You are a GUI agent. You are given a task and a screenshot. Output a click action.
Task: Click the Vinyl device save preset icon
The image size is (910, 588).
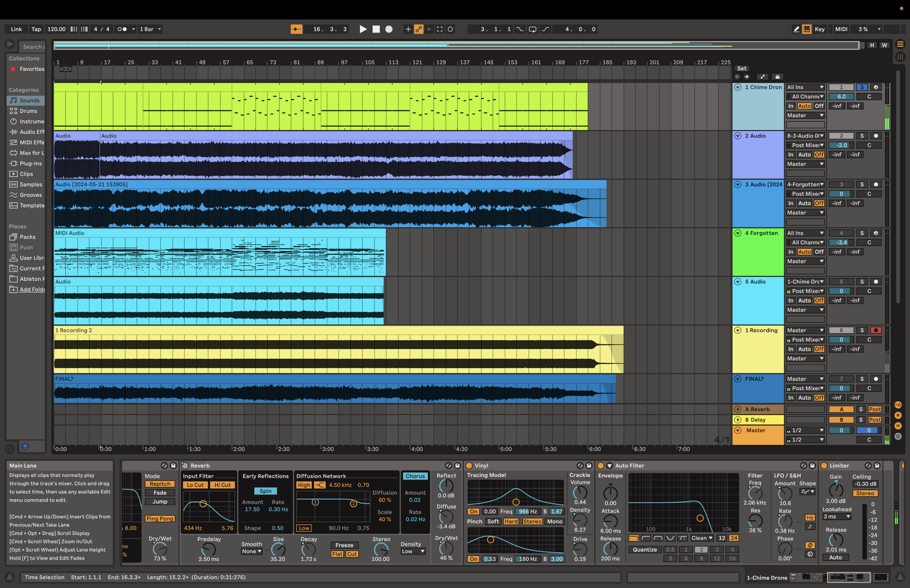[x=589, y=465]
